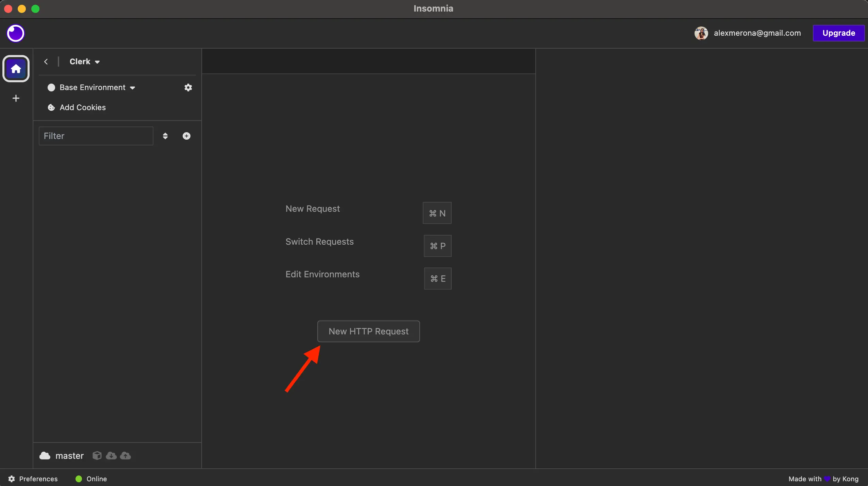Image resolution: width=868 pixels, height=486 pixels.
Task: Pull changes using the cloud download icon
Action: click(111, 456)
